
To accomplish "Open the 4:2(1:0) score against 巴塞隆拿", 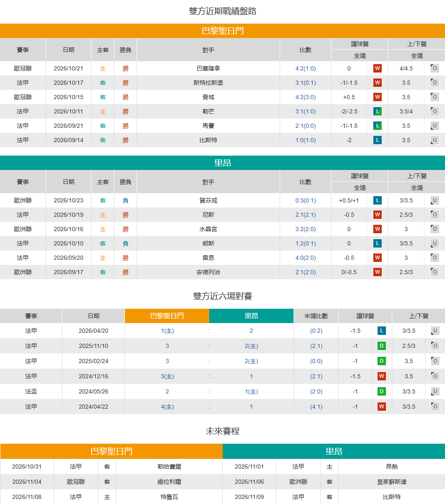I will (305, 68).
